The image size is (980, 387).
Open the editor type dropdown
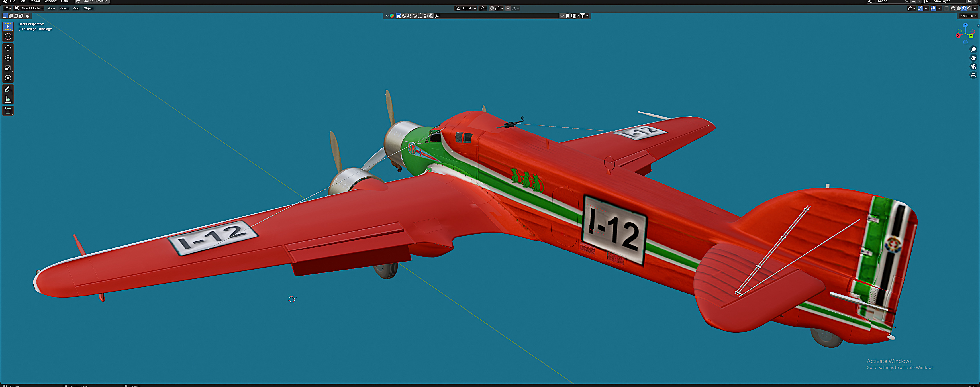(x=7, y=8)
